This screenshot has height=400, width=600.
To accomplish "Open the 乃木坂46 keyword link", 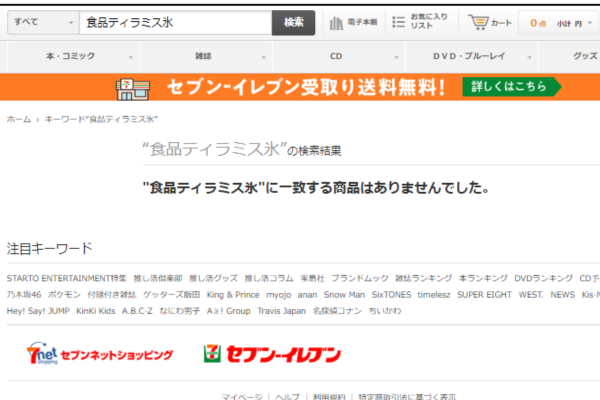I will 24,295.
